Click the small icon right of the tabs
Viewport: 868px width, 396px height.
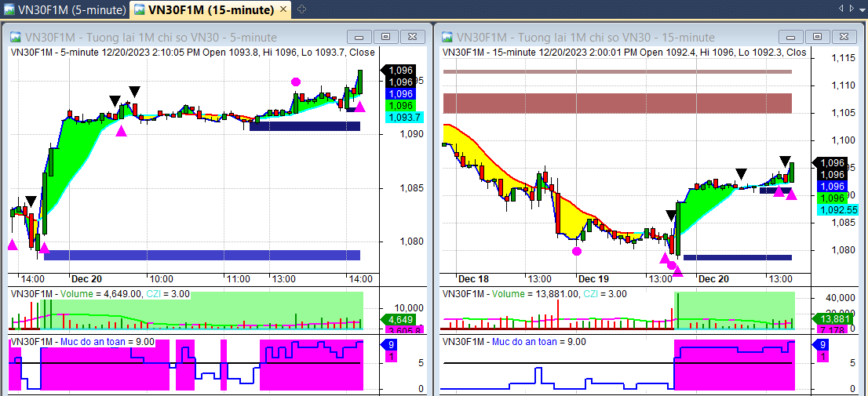point(302,9)
